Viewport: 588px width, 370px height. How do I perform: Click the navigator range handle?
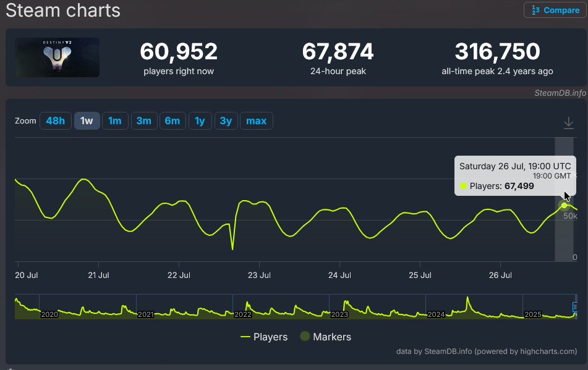575,307
